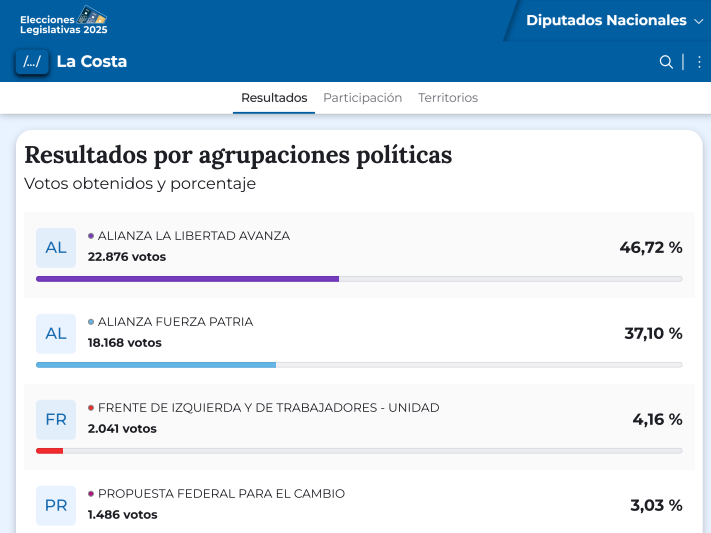Expand the Diputados Nacionales dropdown
711x533 pixels.
tap(606, 20)
